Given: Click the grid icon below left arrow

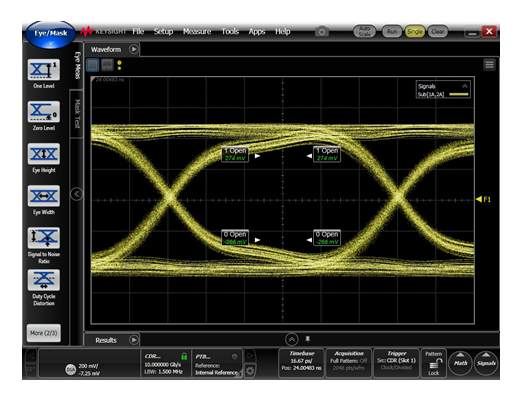Looking at the screenshot, I should tap(31, 369).
